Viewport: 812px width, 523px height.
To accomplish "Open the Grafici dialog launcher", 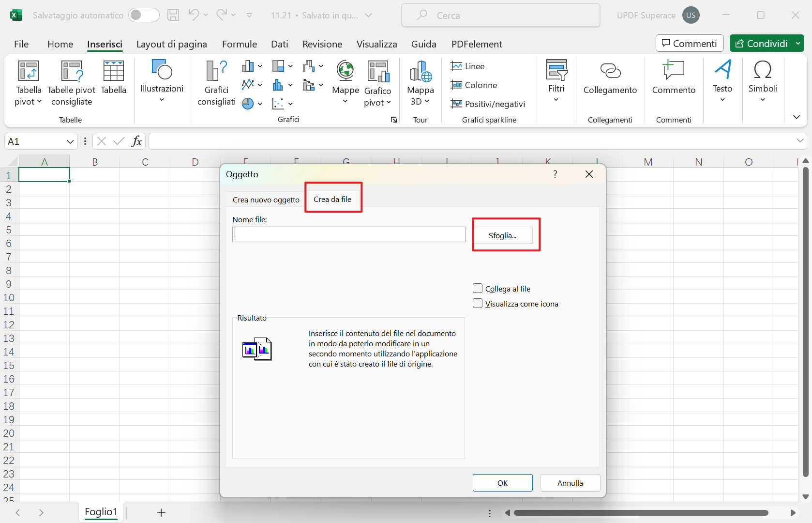I will pyautogui.click(x=394, y=120).
